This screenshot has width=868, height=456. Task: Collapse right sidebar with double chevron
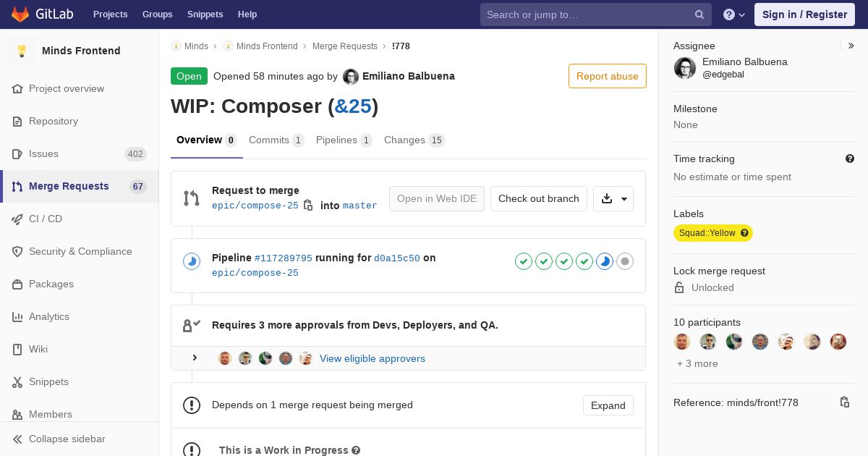851,46
